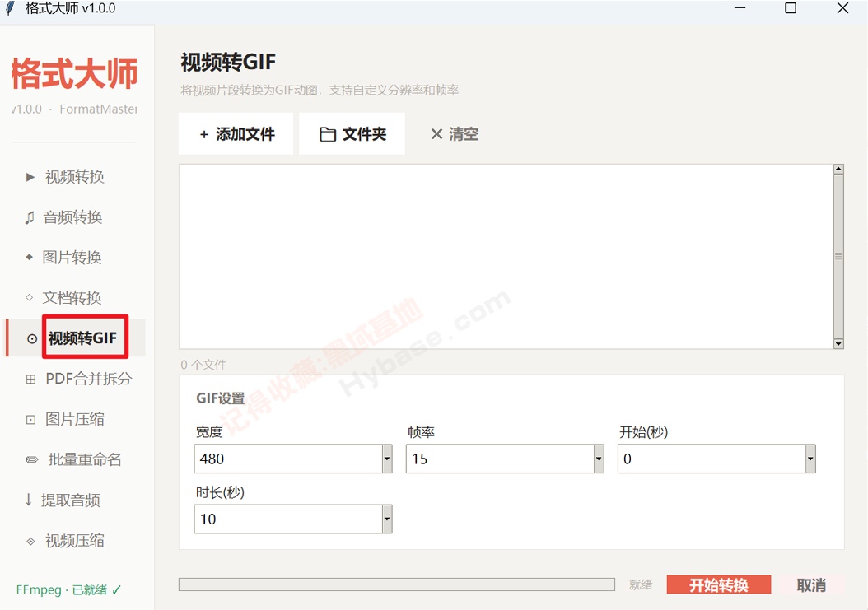
Task: Click the 添加文件 button label
Action: (x=245, y=134)
